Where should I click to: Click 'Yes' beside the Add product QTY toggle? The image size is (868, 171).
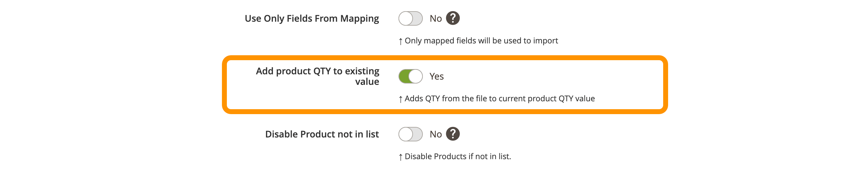[436, 77]
